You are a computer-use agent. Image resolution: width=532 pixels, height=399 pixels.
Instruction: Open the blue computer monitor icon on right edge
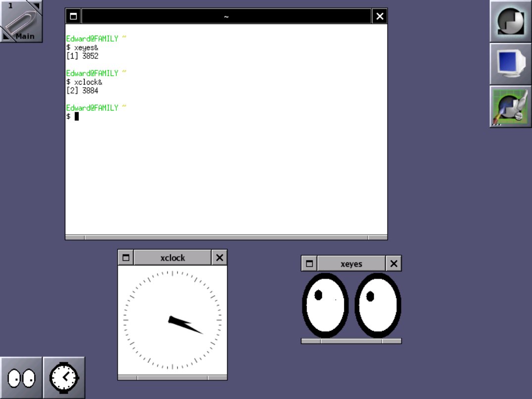510,63
